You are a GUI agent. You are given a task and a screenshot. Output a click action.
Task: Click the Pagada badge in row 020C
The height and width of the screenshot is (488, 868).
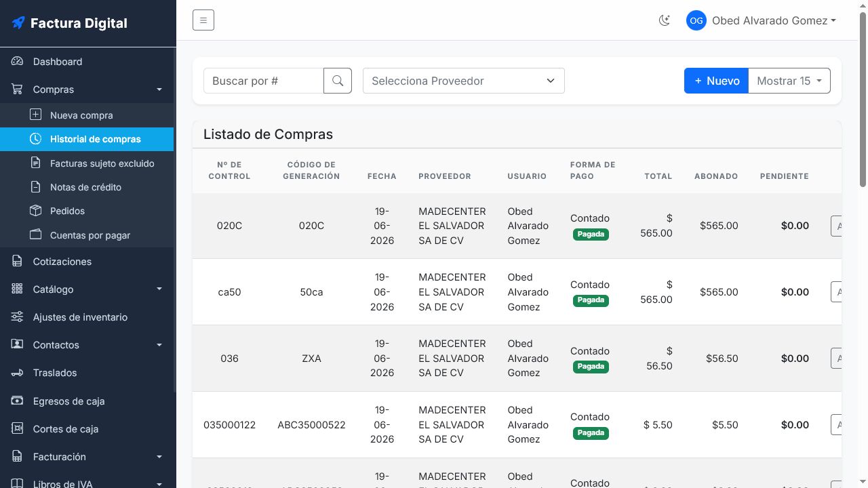[591, 235]
